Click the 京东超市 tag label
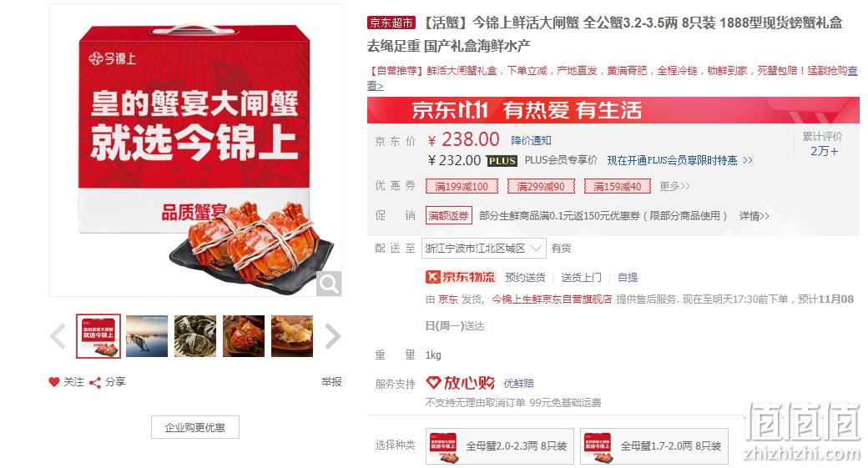Image resolution: width=868 pixels, height=468 pixels. click(x=391, y=23)
